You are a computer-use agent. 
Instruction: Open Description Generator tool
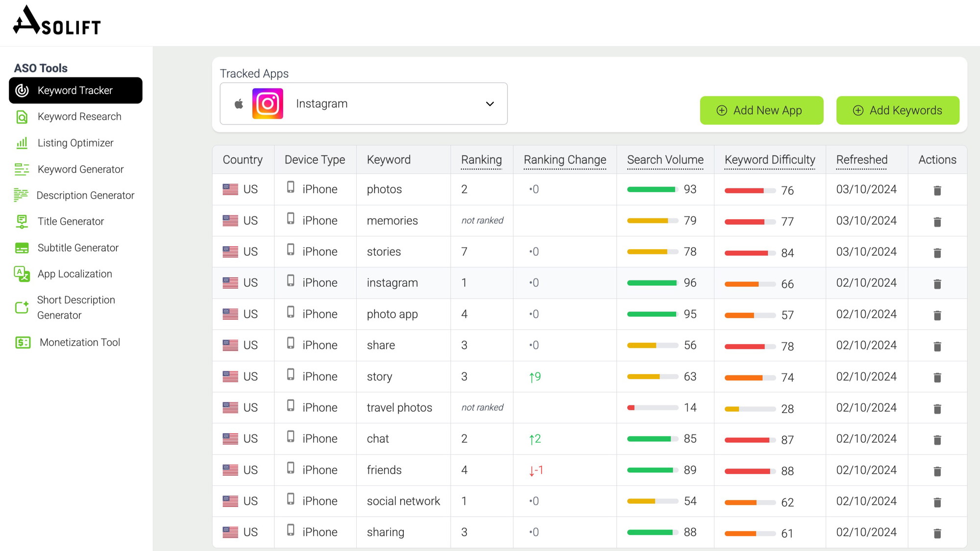point(85,195)
